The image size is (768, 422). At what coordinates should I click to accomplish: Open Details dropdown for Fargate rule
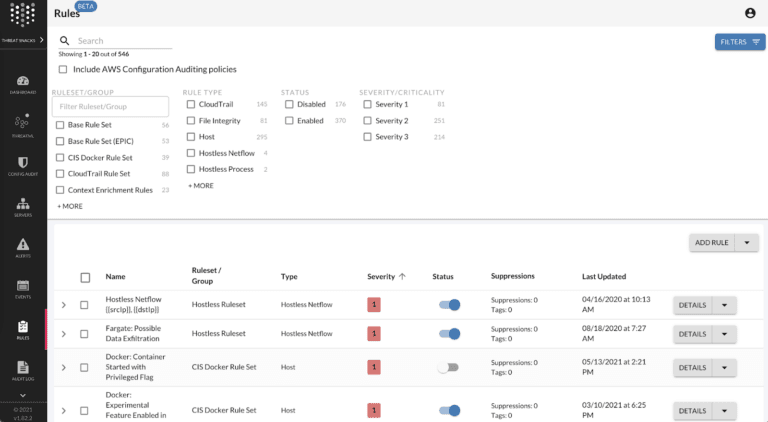(724, 334)
